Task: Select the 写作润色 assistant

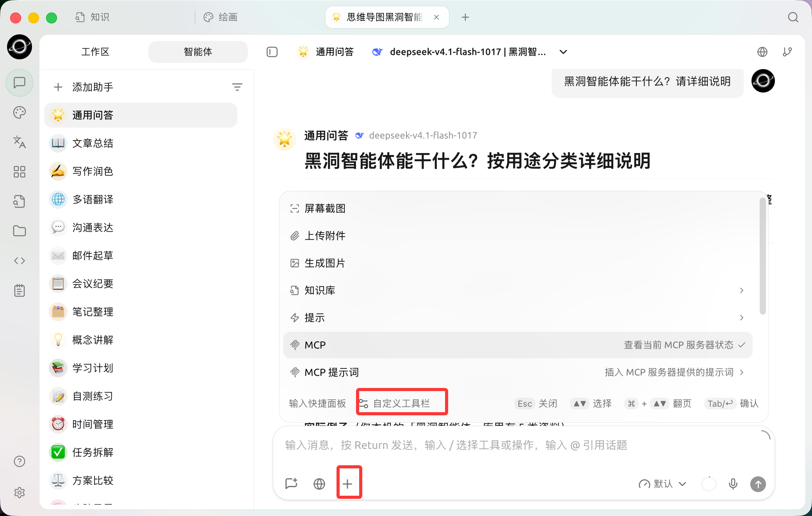Action: [x=141, y=171]
